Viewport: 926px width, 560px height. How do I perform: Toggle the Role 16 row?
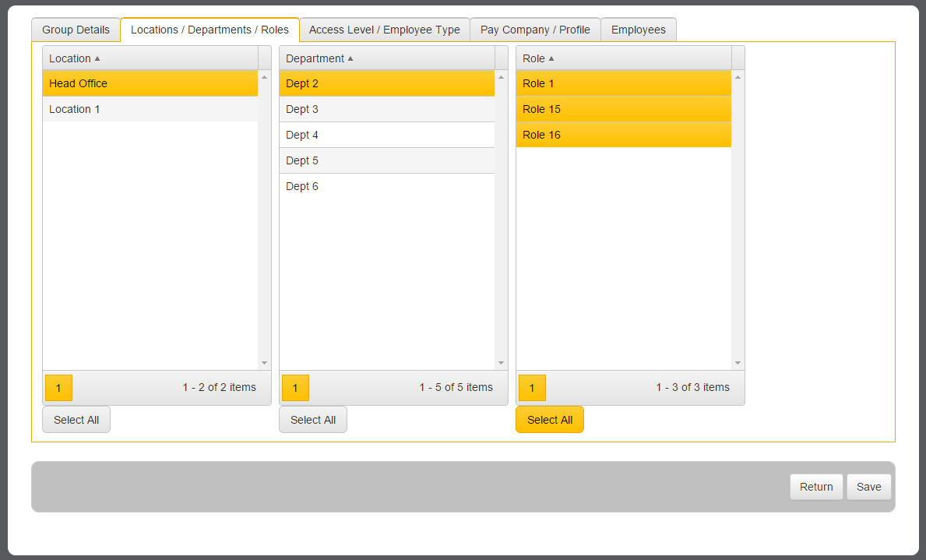(x=624, y=135)
